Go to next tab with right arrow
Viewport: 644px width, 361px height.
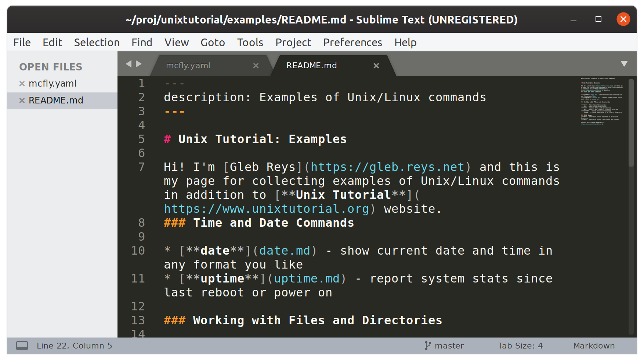tap(138, 64)
